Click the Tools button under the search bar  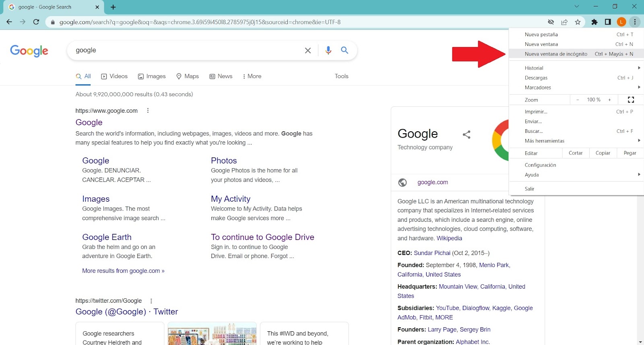[x=341, y=76]
